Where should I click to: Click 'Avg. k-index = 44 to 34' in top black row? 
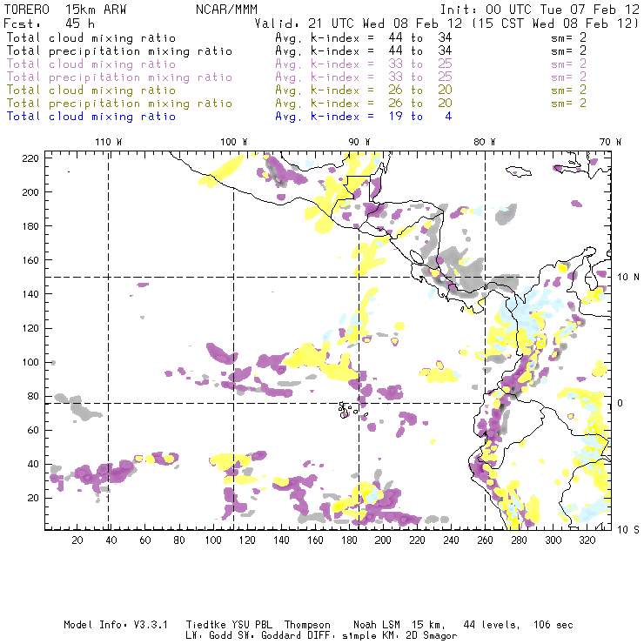(x=364, y=37)
